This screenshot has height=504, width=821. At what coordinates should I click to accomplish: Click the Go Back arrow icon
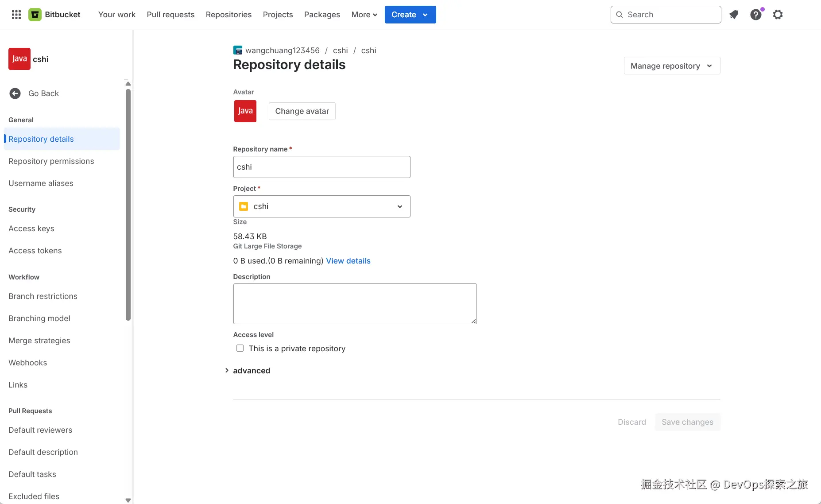pos(15,93)
